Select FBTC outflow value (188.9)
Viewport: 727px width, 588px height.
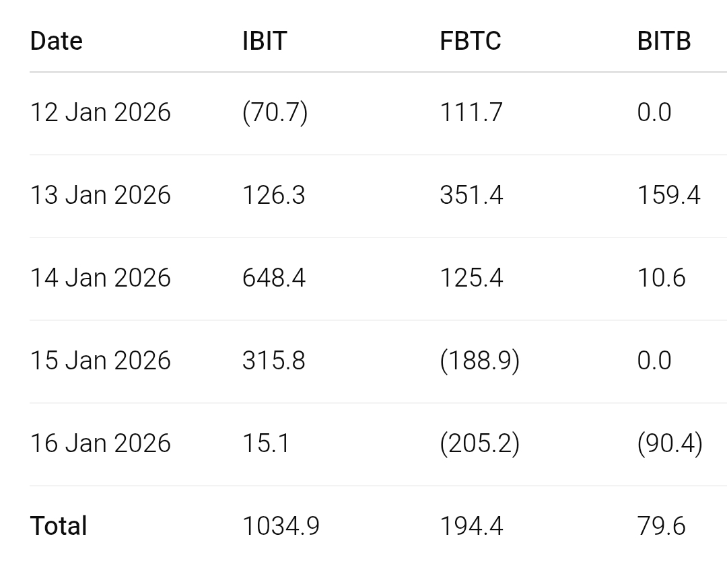tap(479, 361)
